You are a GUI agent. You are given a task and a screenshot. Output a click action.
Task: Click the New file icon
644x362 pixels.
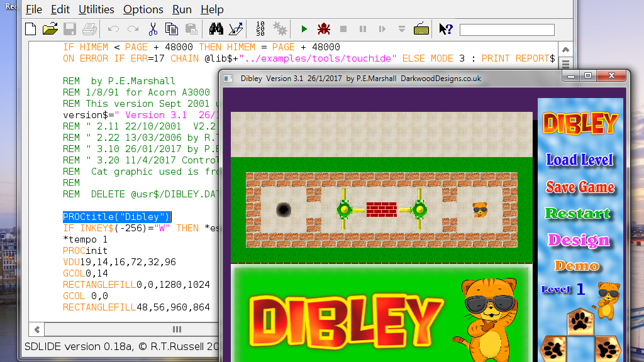(30, 29)
